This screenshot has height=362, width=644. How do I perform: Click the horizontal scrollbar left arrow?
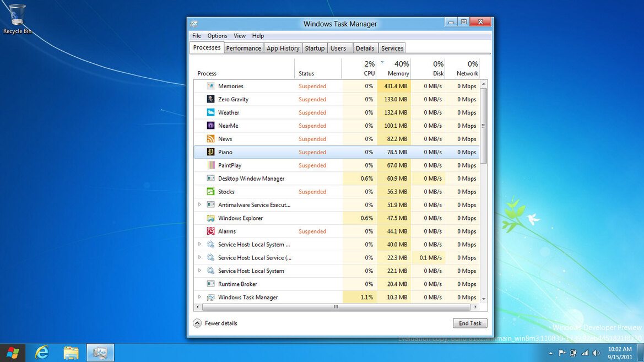198,307
